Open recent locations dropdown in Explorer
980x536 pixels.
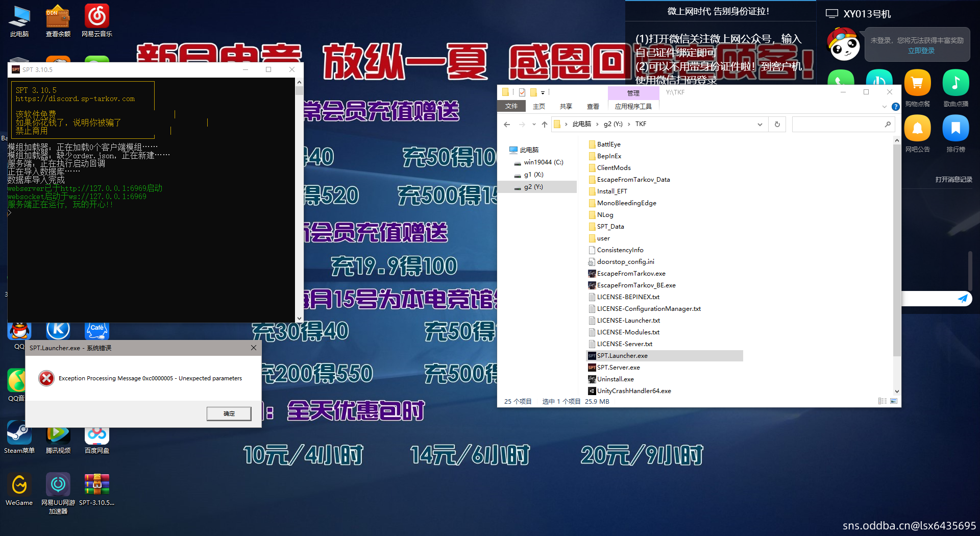click(533, 124)
